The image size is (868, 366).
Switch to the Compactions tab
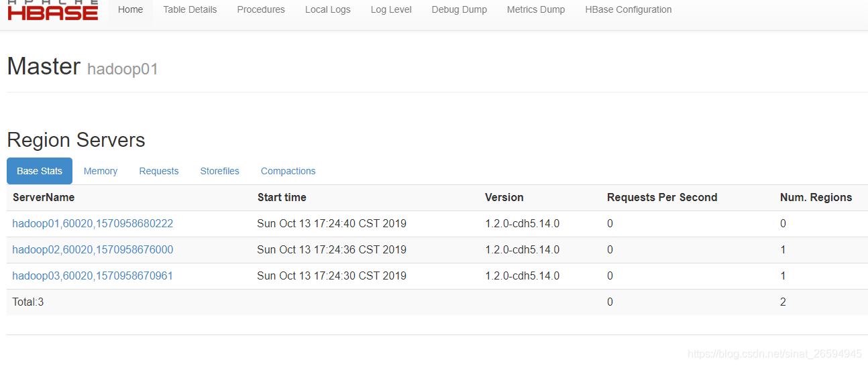(288, 171)
